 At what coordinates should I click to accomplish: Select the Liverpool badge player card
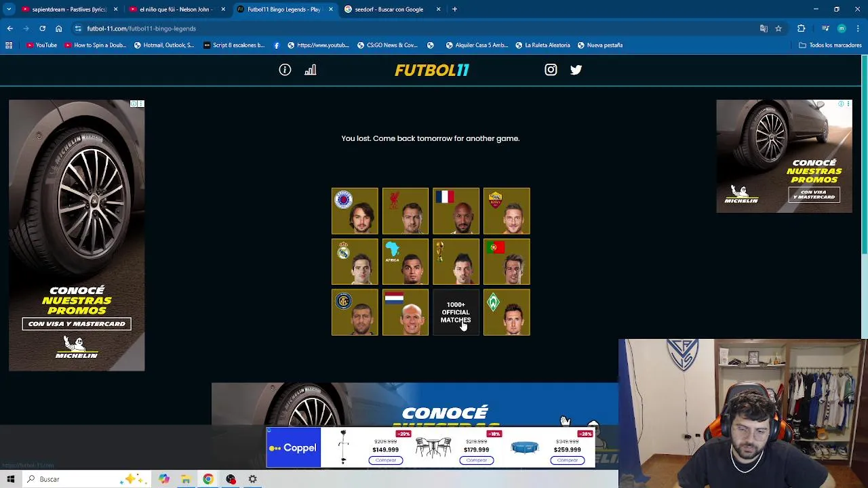pos(406,211)
